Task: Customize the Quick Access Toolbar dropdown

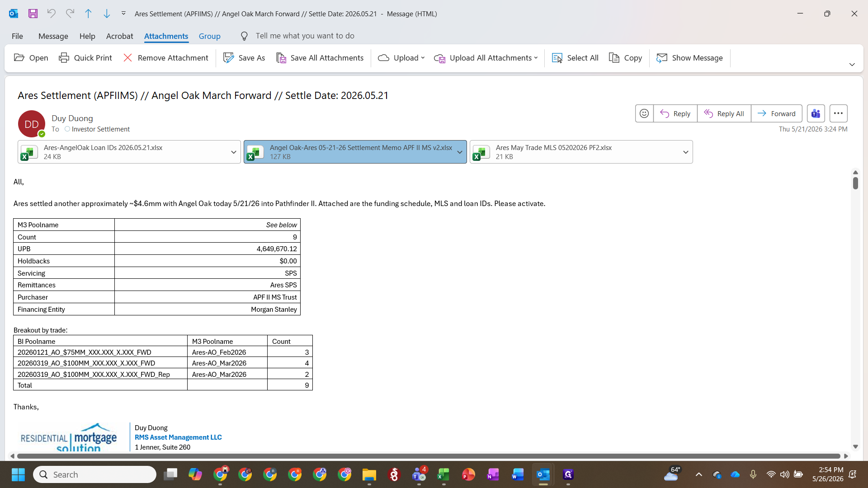Action: coord(123,14)
